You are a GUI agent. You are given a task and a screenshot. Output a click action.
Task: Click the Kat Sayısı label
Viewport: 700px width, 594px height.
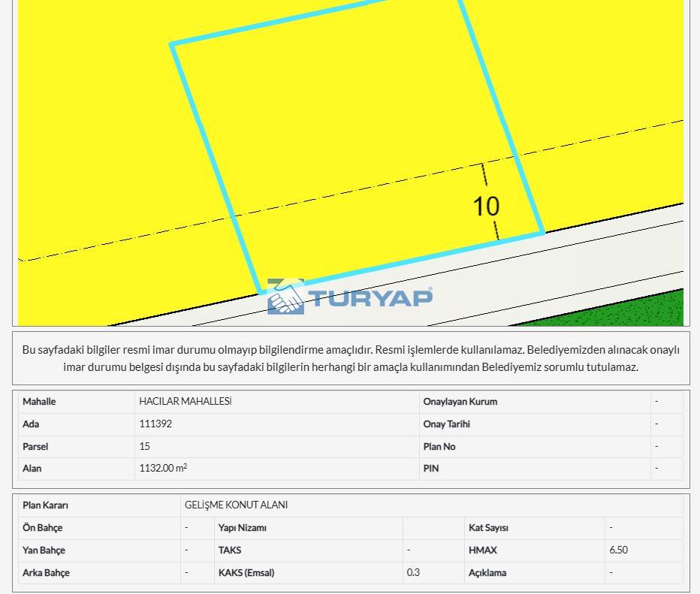click(x=487, y=528)
